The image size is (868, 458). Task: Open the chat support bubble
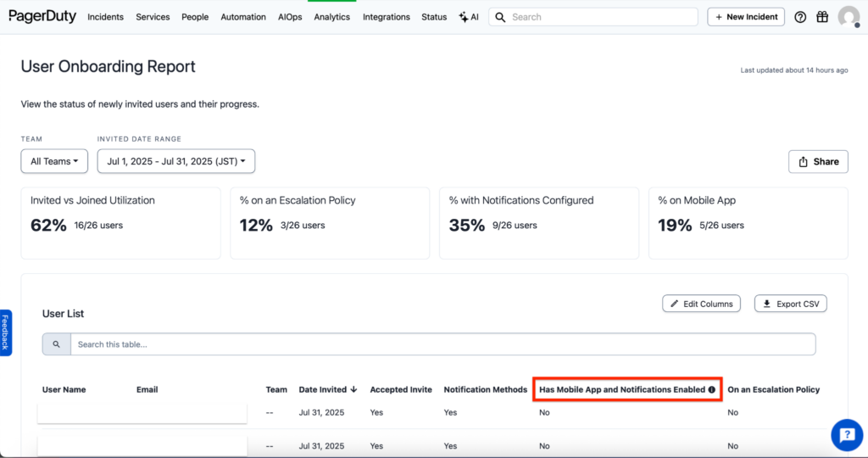coord(846,434)
